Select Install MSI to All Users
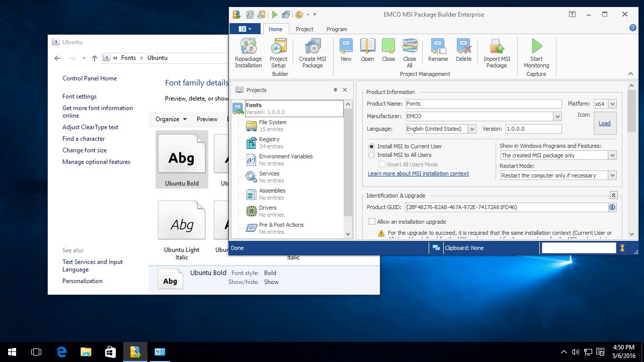This screenshot has width=644, height=362. tap(372, 155)
